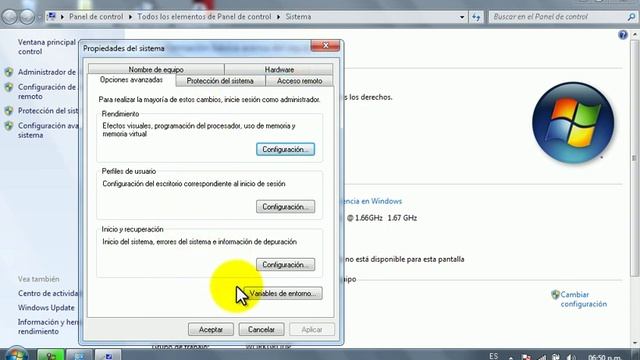Screen dimensions: 640x360
Task: Click the shield icon beside Administrador de dispositivos
Action: (9, 72)
